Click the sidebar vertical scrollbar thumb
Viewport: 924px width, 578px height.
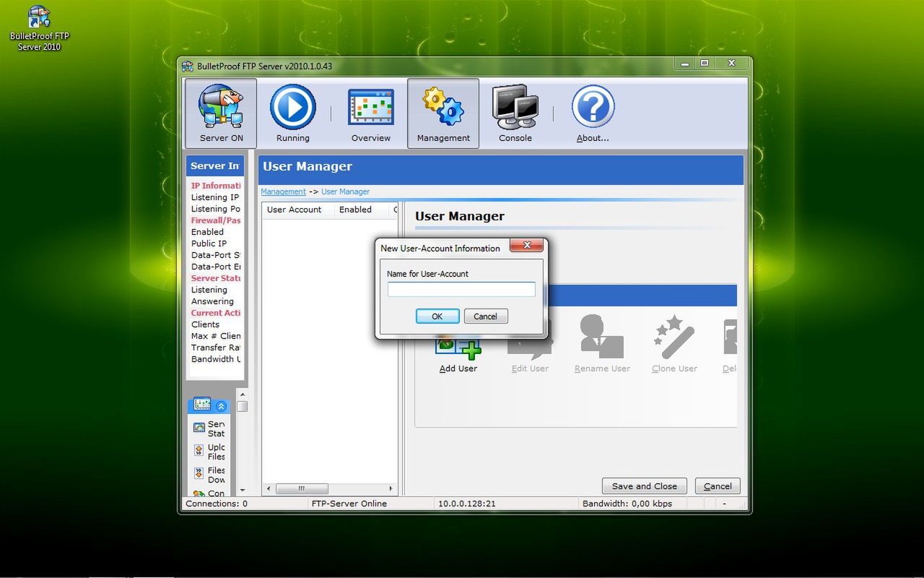pyautogui.click(x=243, y=407)
